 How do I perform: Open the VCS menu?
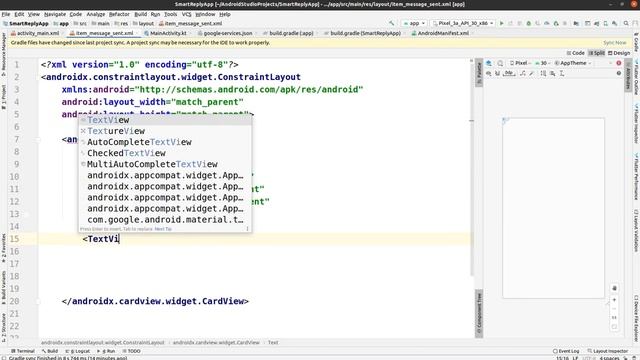[x=186, y=14]
